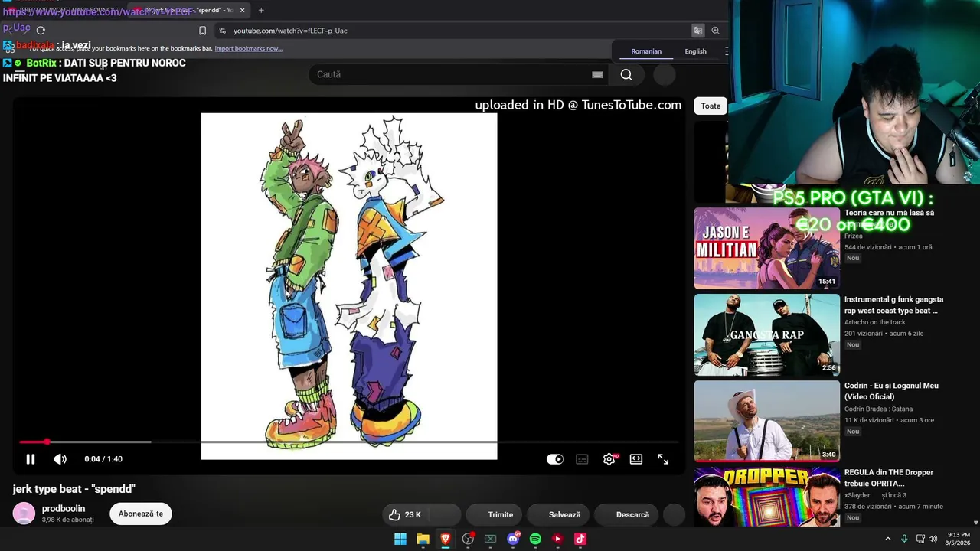Open the system volume tray icon
The width and height of the screenshot is (980, 551).
[x=933, y=539]
